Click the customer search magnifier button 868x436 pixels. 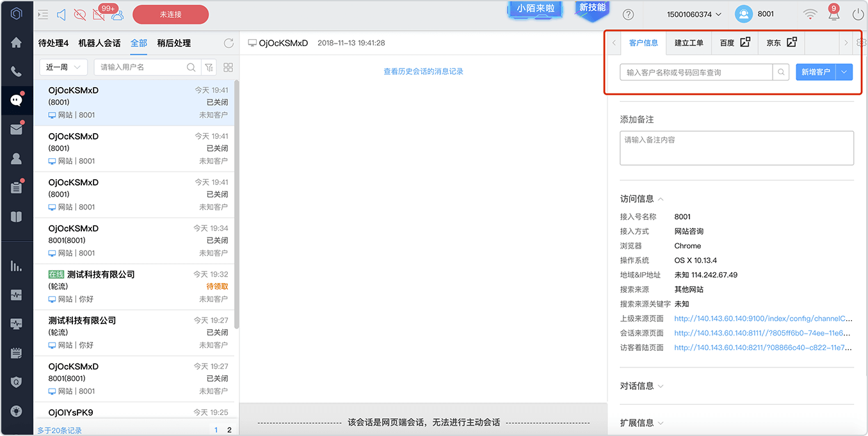click(781, 72)
